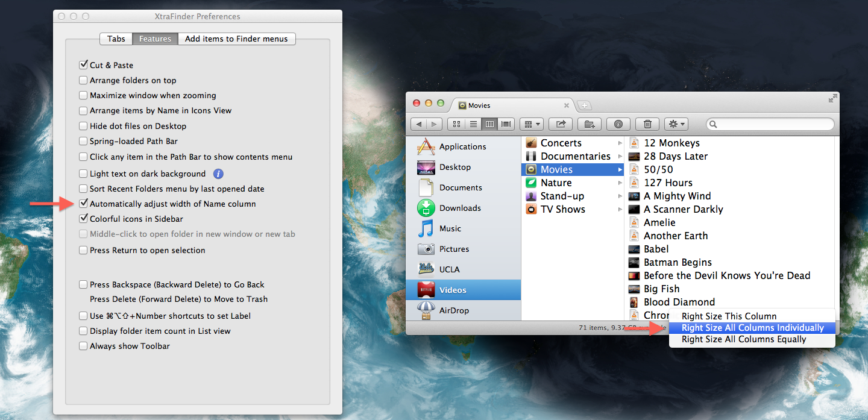Enable Always show Toolbar

[x=83, y=346]
